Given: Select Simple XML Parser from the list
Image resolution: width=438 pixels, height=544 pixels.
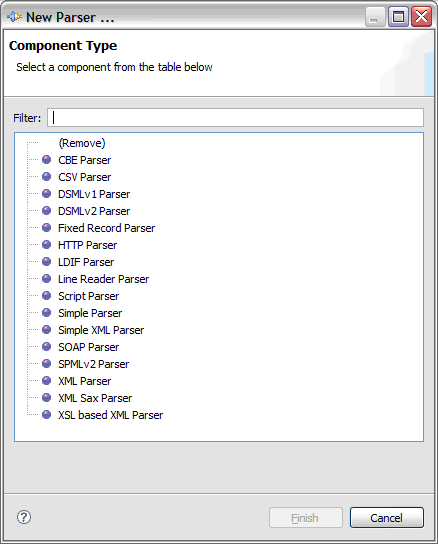Looking at the screenshot, I should 101,330.
